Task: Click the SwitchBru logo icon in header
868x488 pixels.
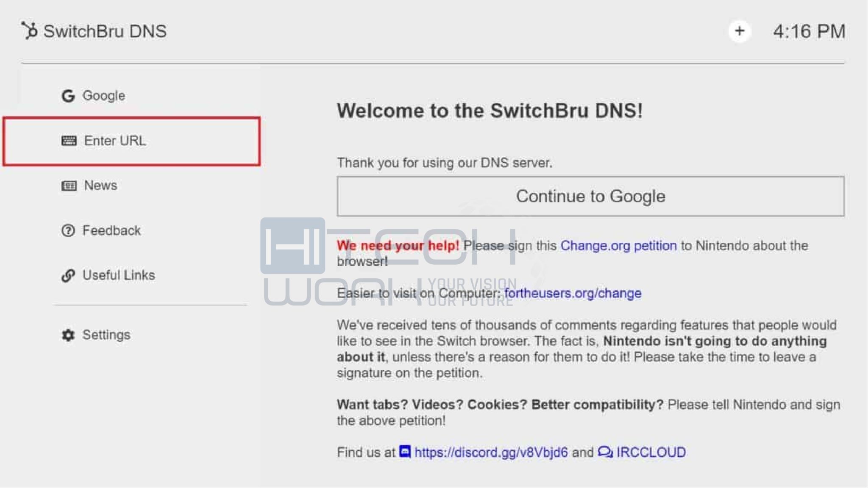Action: 30,31
